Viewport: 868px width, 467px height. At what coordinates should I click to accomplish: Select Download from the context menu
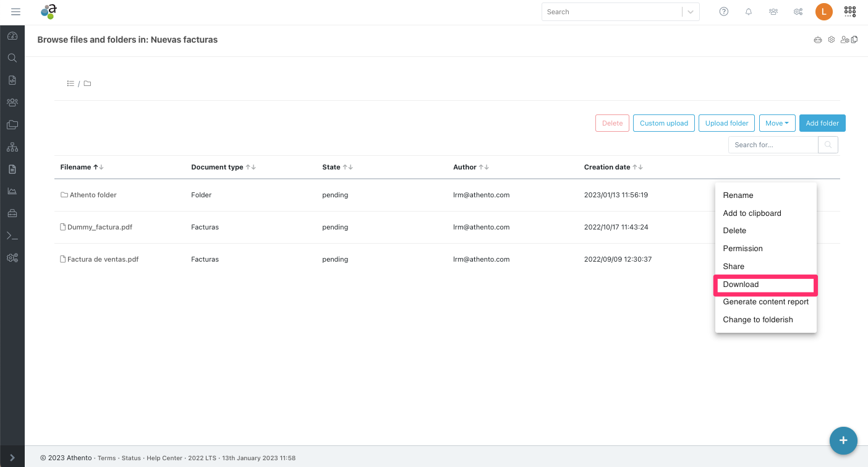[741, 285]
